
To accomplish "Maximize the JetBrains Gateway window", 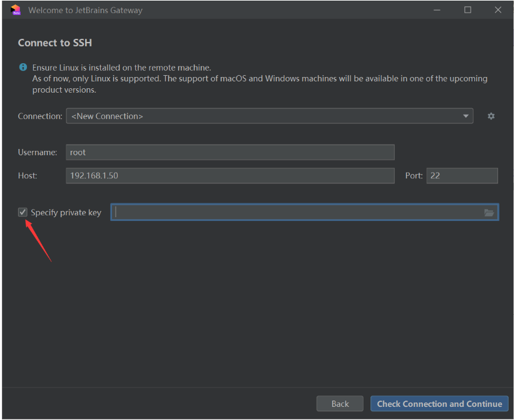I will [x=467, y=10].
